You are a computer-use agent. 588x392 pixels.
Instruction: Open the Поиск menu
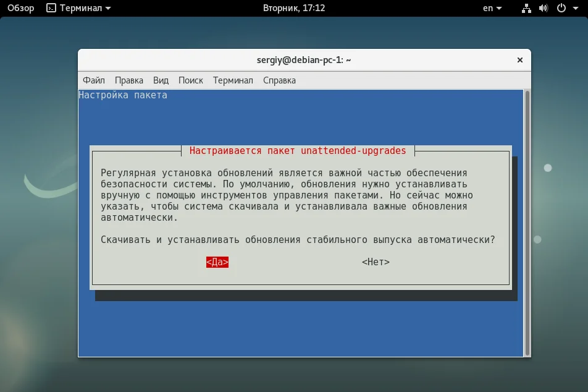click(190, 80)
